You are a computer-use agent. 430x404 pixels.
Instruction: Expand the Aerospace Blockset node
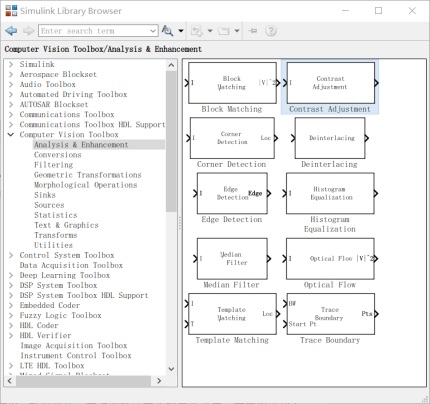click(11, 74)
